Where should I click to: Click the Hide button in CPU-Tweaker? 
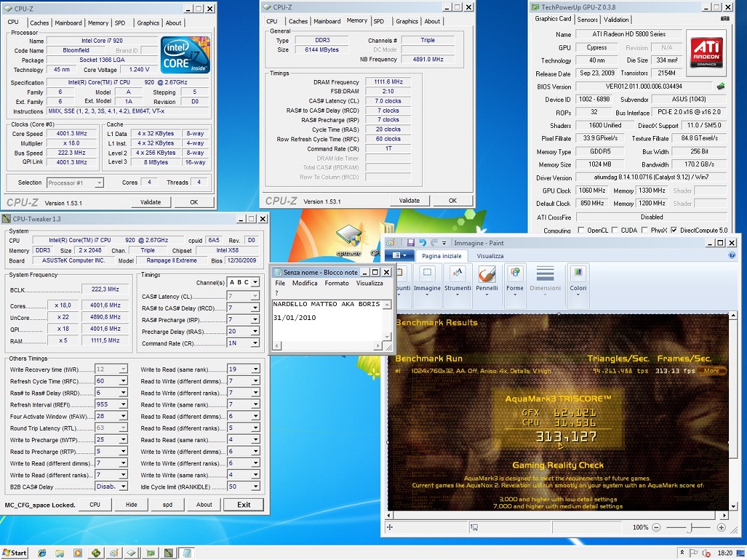point(131,505)
